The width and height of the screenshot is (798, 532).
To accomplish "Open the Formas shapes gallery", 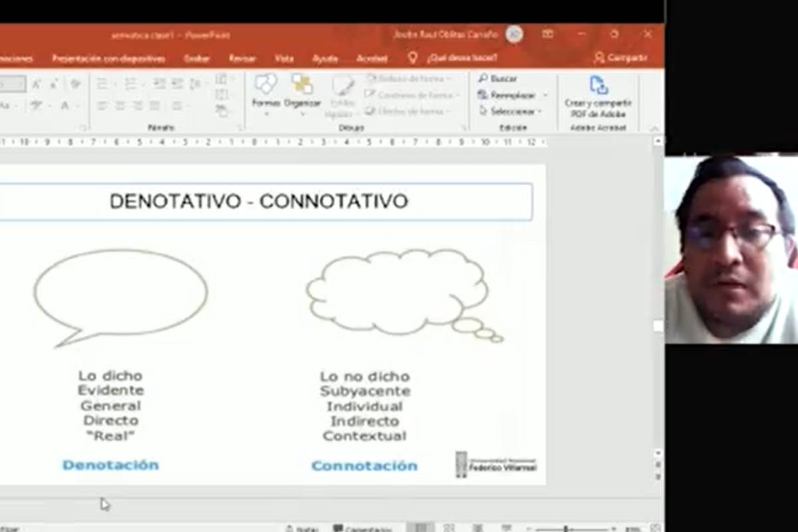I will (266, 92).
